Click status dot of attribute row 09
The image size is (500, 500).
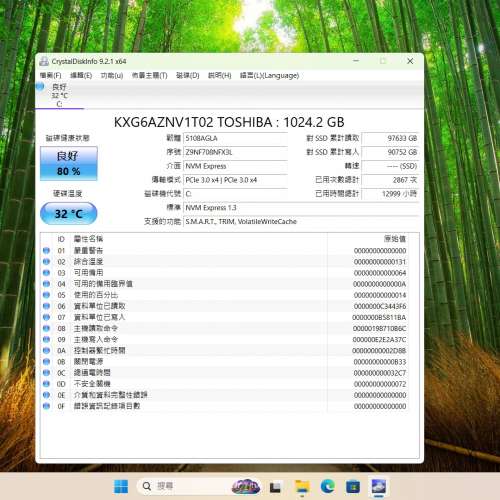(x=46, y=339)
